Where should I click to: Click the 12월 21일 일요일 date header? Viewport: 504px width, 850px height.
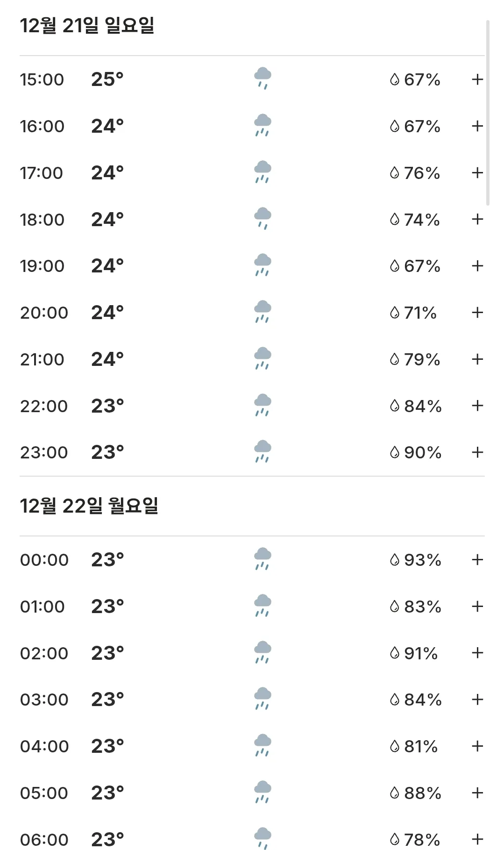point(87,26)
